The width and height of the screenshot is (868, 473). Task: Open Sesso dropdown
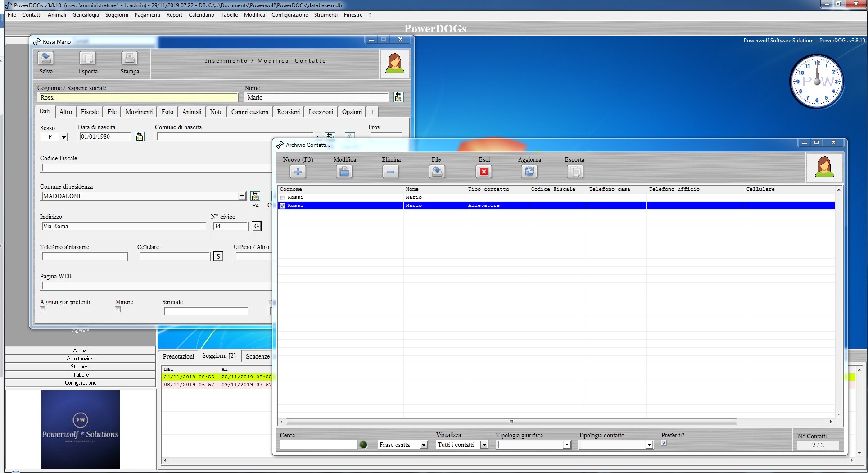63,137
